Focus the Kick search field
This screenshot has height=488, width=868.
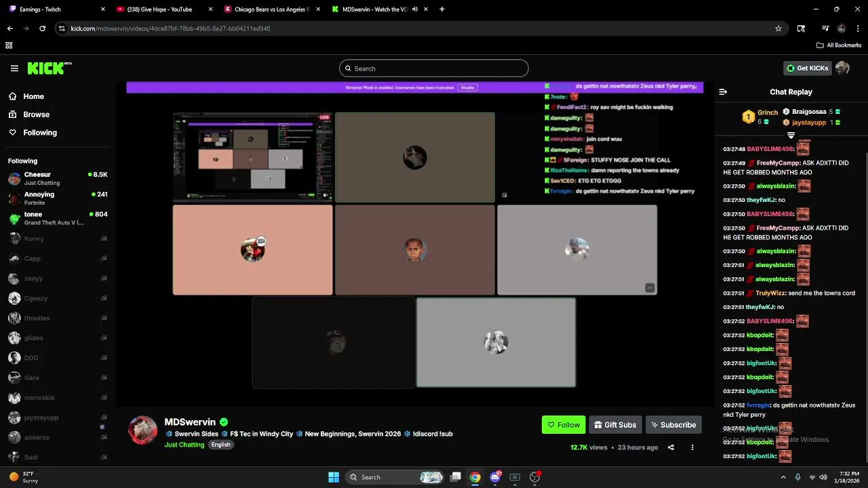[434, 68]
